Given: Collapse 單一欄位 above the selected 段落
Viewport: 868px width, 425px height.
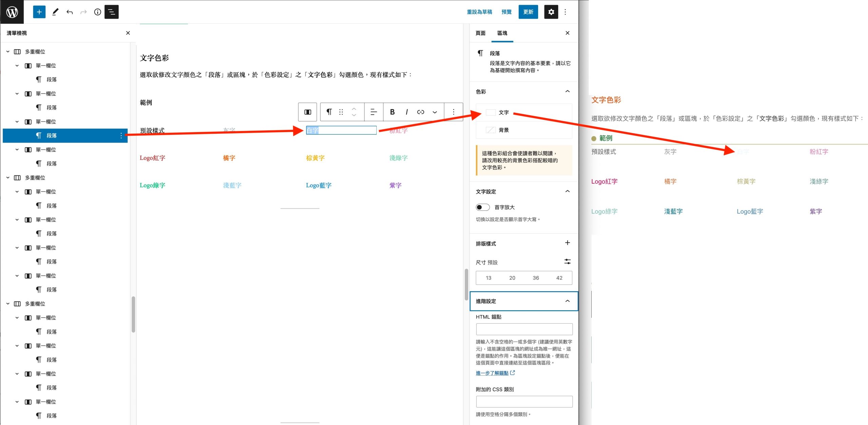Looking at the screenshot, I should pos(17,122).
